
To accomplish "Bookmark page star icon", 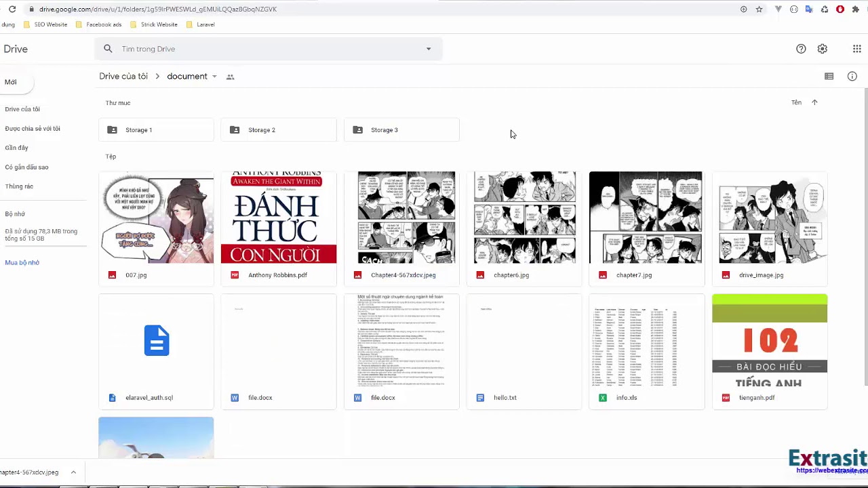I will (x=759, y=9).
